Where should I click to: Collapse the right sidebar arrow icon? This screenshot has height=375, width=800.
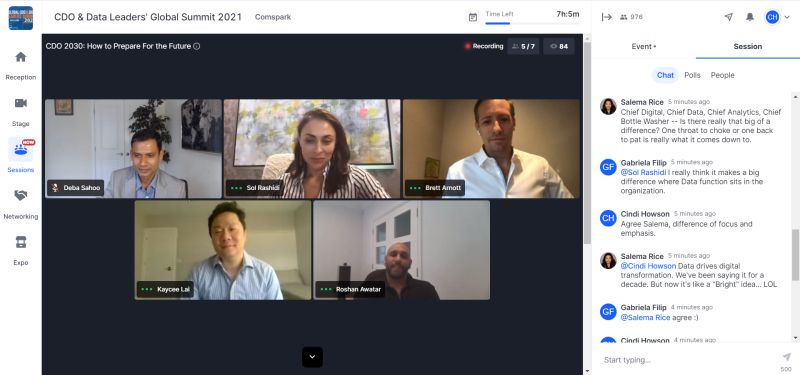[x=607, y=17]
